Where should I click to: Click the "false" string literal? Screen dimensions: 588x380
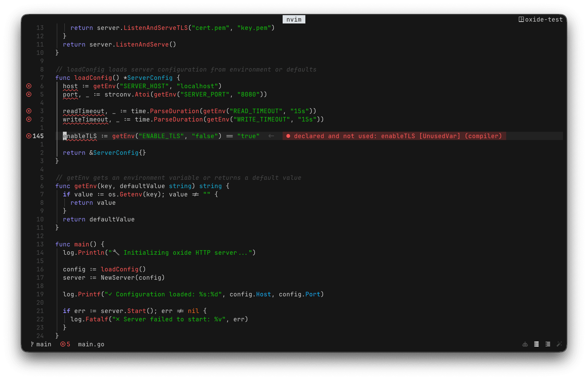pyautogui.click(x=205, y=136)
